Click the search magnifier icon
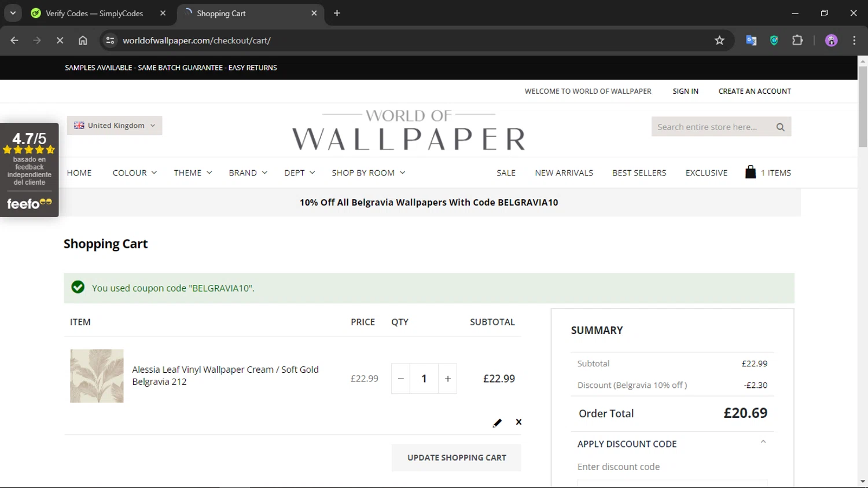Screen dimensions: 868x488 pyautogui.click(x=780, y=127)
